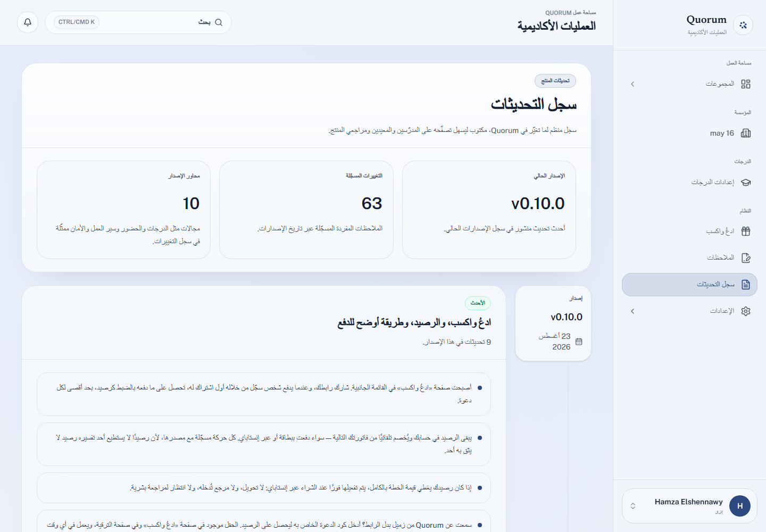
Task: Click the v0.10.0 release version card
Action: pyautogui.click(x=553, y=323)
